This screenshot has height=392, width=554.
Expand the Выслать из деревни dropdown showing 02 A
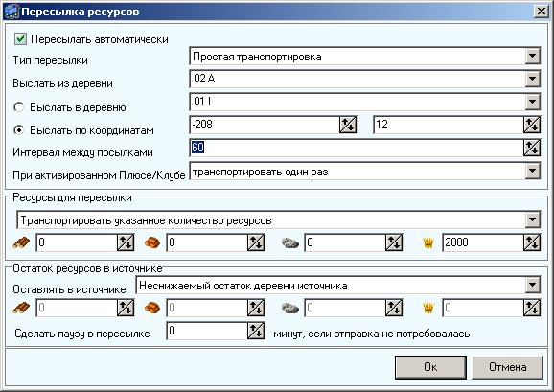click(x=532, y=79)
